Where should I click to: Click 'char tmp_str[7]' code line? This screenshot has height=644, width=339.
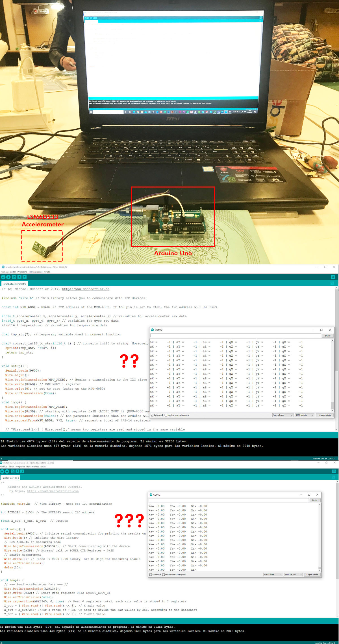(61, 334)
